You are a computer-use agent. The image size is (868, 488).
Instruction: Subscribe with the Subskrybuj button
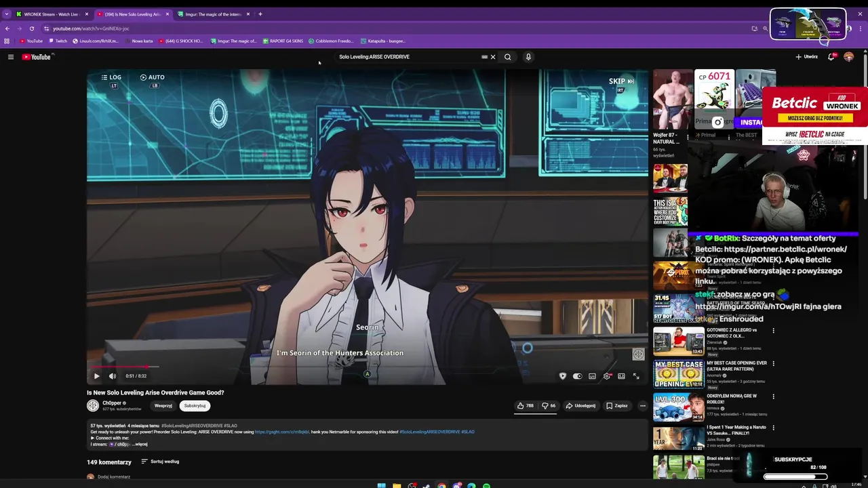point(195,405)
